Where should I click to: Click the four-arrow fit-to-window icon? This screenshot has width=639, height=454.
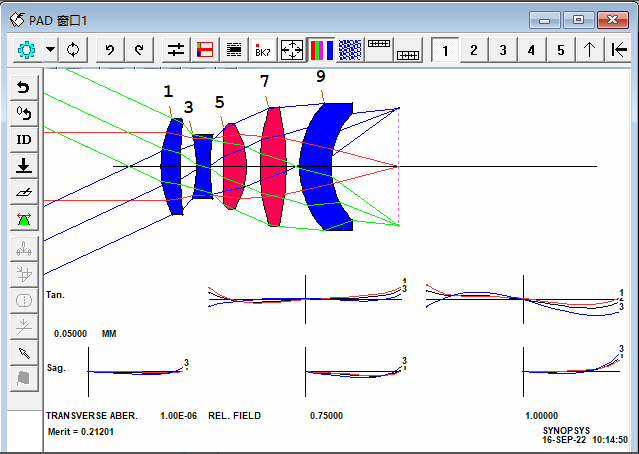tap(292, 50)
